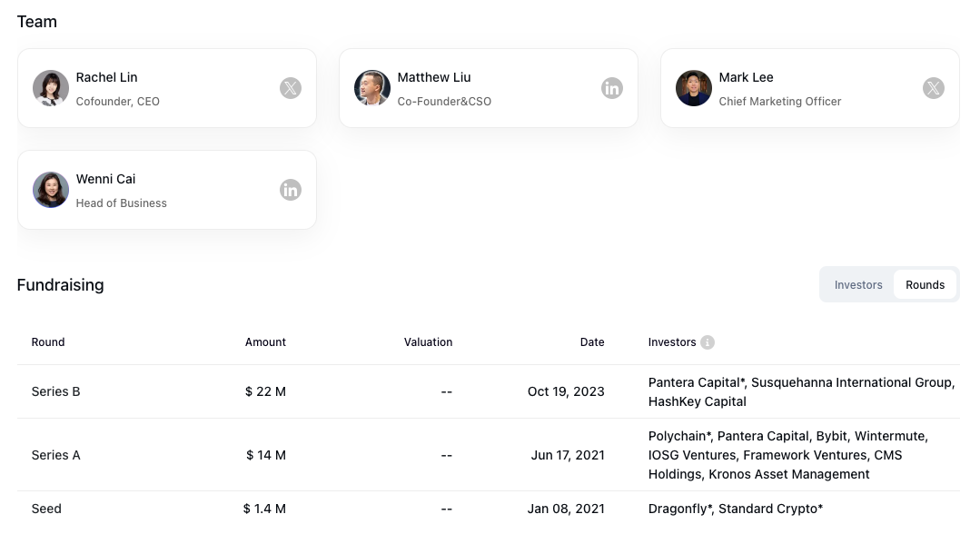Open the Series B round row
The height and width of the screenshot is (534, 980).
[x=489, y=392]
